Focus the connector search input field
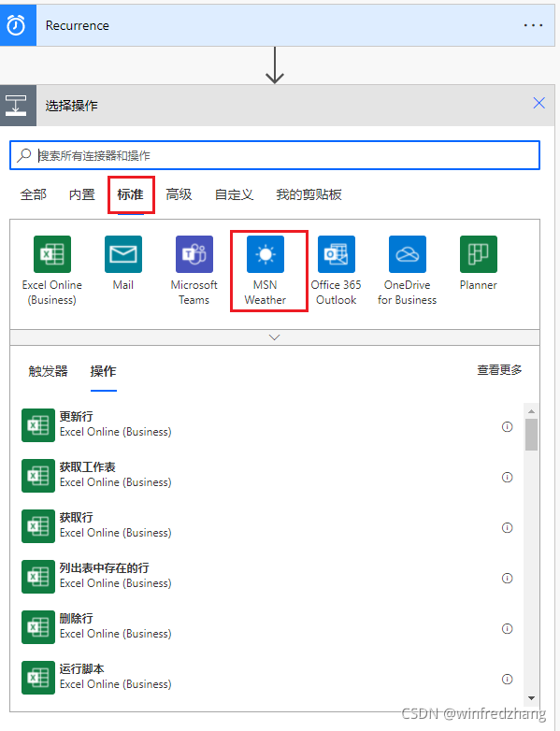The width and height of the screenshot is (560, 731). tap(275, 155)
